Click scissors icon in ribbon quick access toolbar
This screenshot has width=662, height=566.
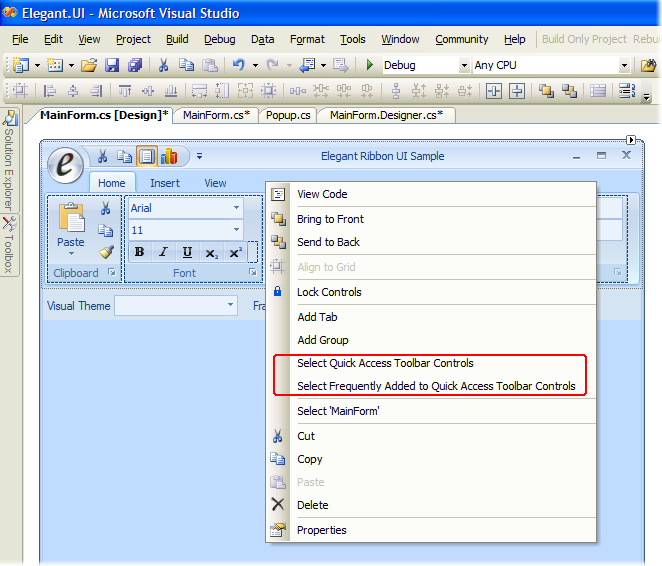tap(102, 156)
